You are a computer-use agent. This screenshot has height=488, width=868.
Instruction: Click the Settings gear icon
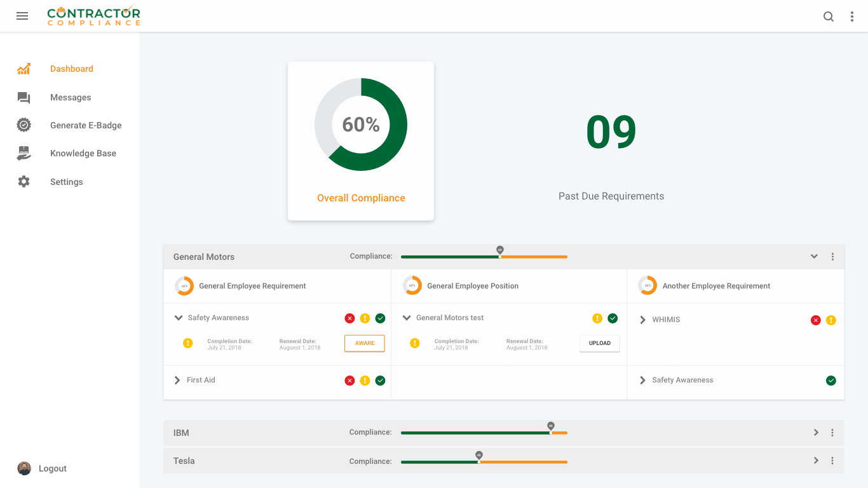24,182
